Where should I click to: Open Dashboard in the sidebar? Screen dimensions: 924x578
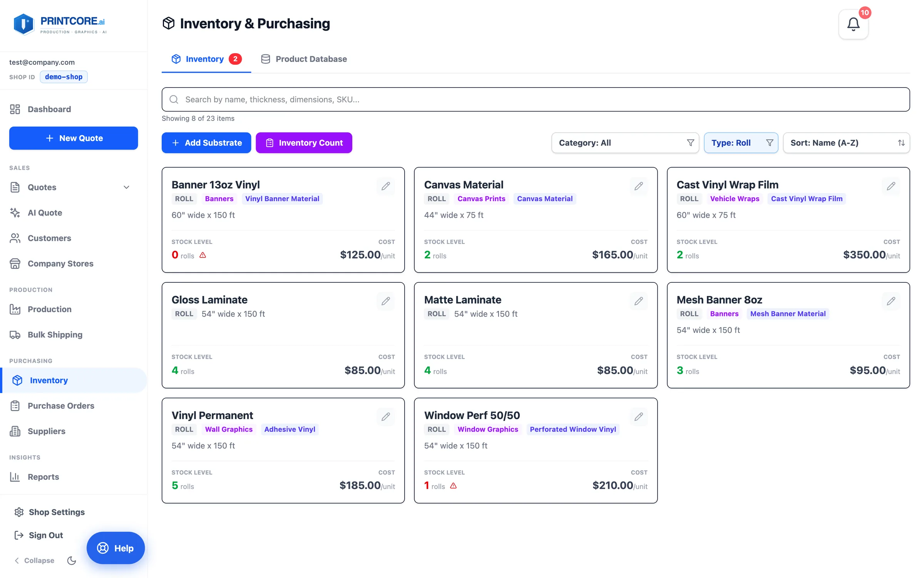tap(74, 109)
